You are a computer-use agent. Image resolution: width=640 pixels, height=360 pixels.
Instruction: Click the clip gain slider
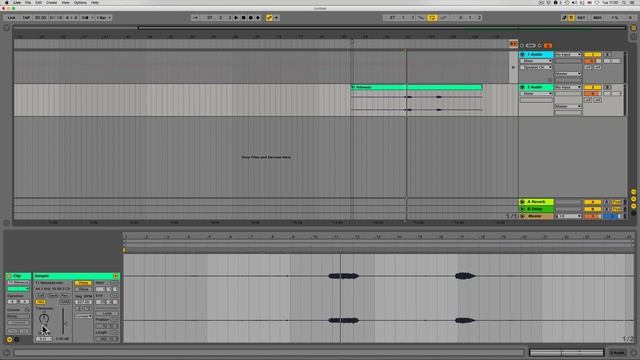63,322
